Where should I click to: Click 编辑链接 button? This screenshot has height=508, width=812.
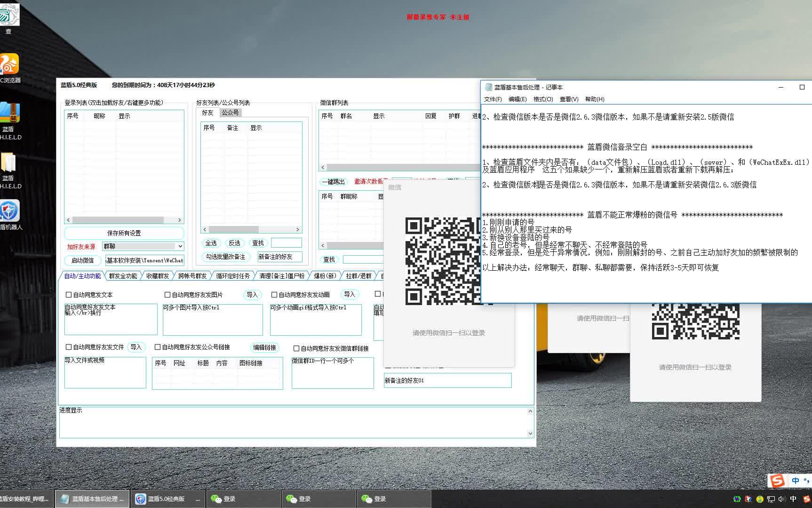[264, 347]
